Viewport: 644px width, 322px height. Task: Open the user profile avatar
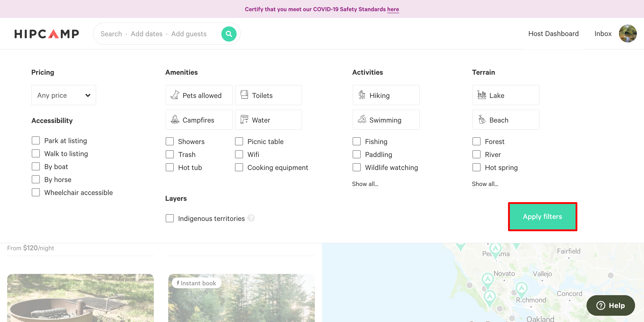pos(627,34)
